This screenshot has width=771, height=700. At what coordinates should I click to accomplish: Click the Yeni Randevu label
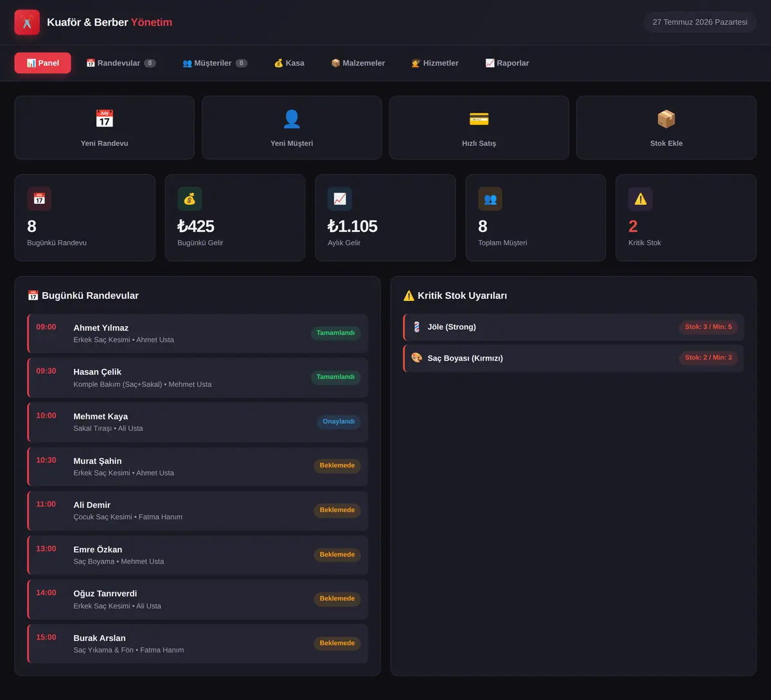tap(104, 143)
